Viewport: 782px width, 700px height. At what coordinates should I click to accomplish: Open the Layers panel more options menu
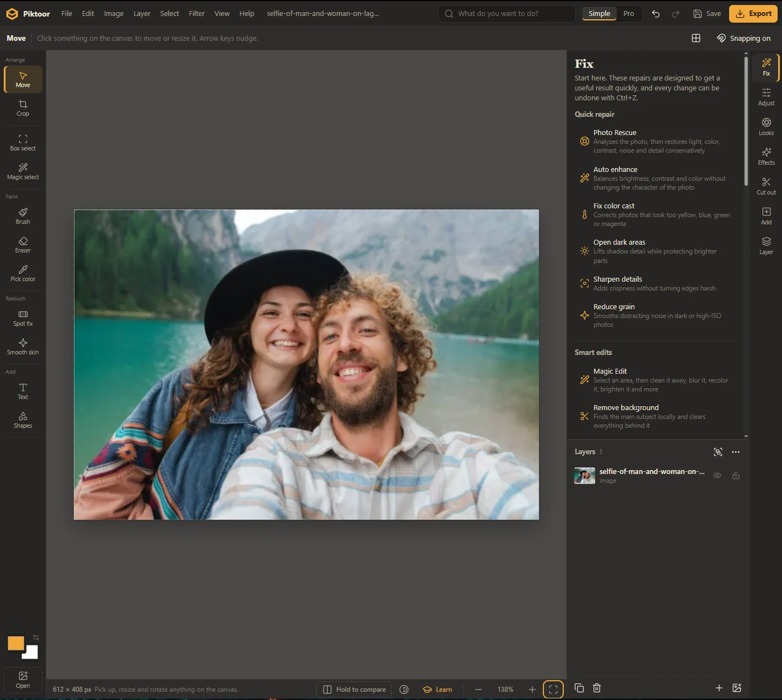(736, 452)
